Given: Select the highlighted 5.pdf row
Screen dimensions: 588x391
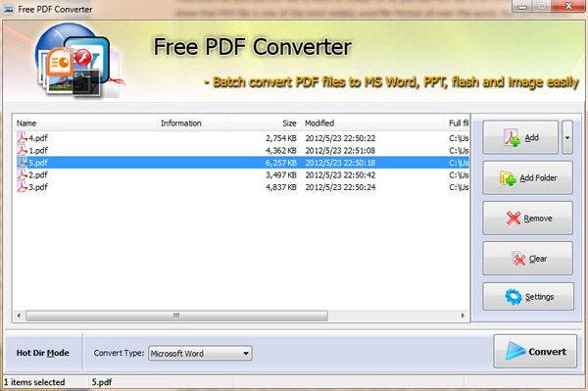Looking at the screenshot, I should pos(241,163).
